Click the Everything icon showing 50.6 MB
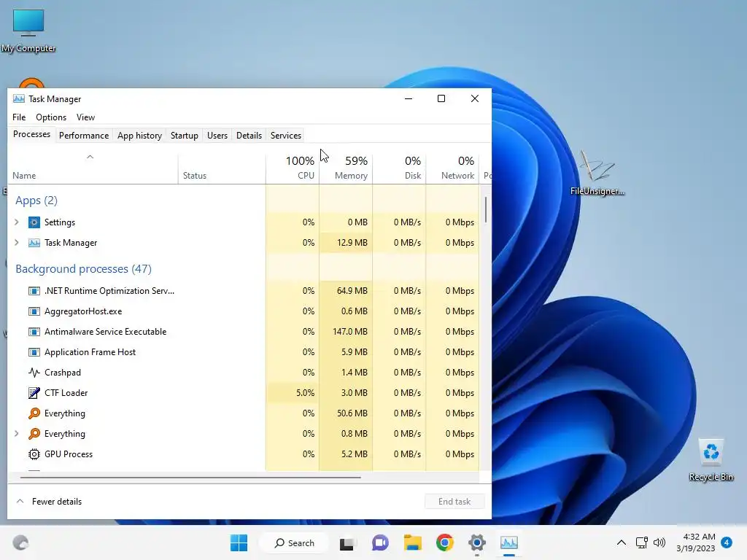747x560 pixels. 34,413
